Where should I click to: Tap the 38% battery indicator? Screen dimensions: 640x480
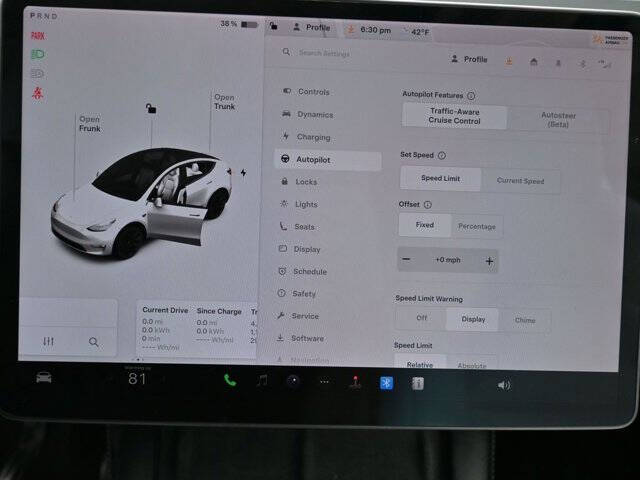click(x=239, y=24)
